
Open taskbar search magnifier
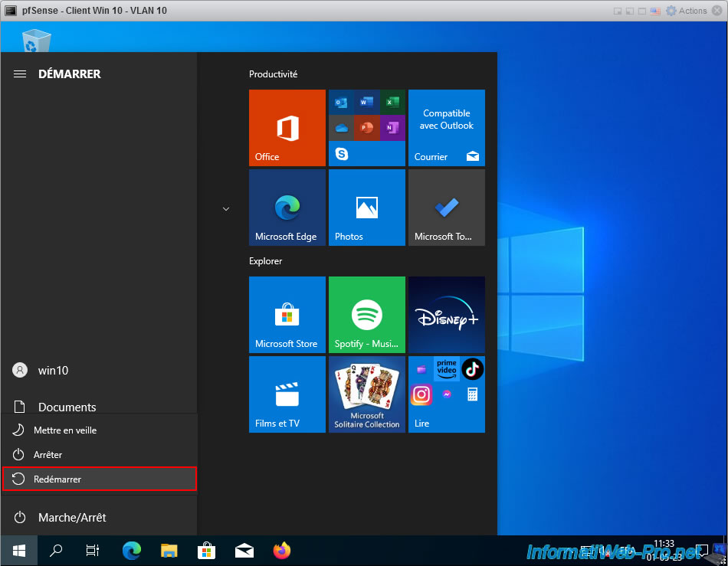[x=56, y=551]
